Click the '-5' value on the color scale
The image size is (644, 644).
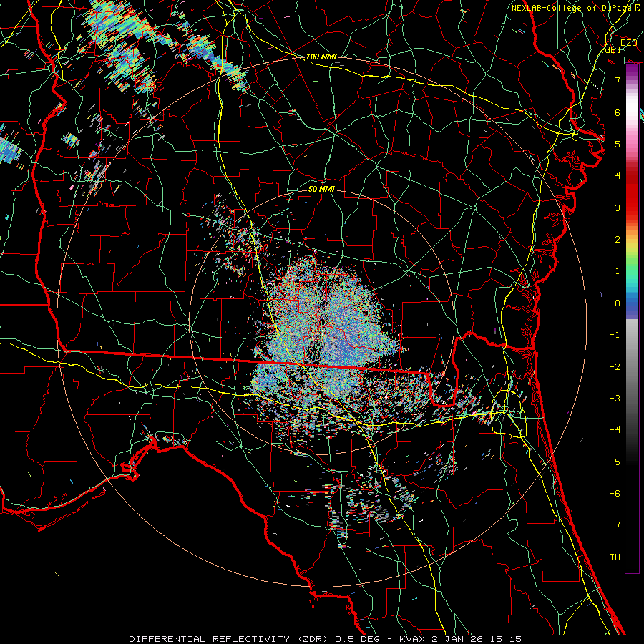click(x=615, y=462)
